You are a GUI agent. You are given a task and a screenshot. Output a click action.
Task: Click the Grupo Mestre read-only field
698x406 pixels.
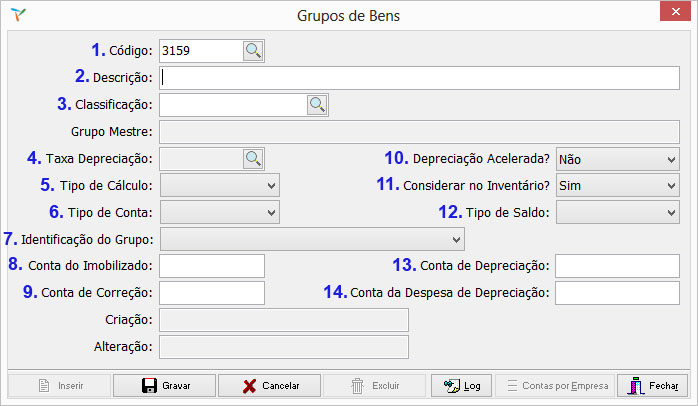(x=419, y=132)
